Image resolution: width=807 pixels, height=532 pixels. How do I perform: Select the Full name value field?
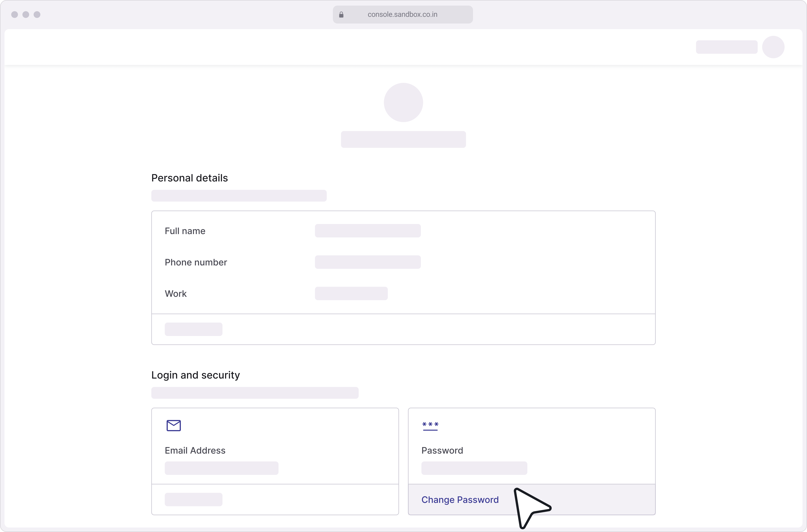coord(368,231)
